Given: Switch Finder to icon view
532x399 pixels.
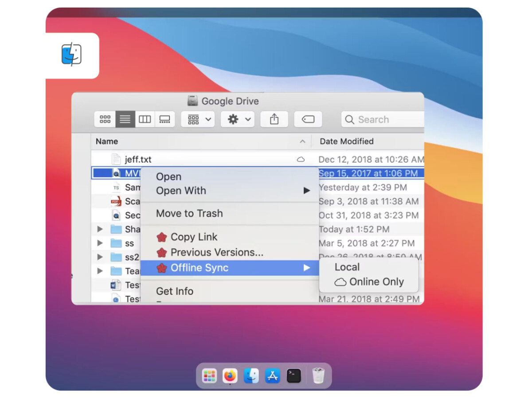Looking at the screenshot, I should [x=105, y=119].
